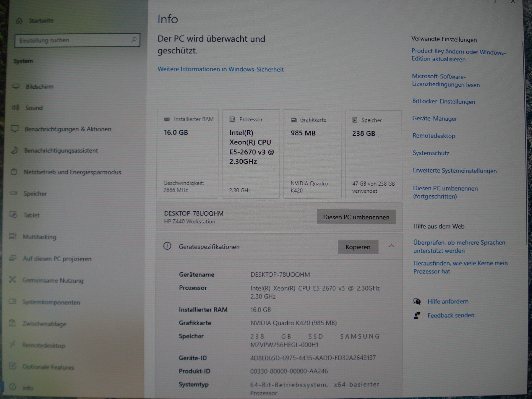Click the Sound speaker icon
The image size is (532, 399).
[15, 108]
